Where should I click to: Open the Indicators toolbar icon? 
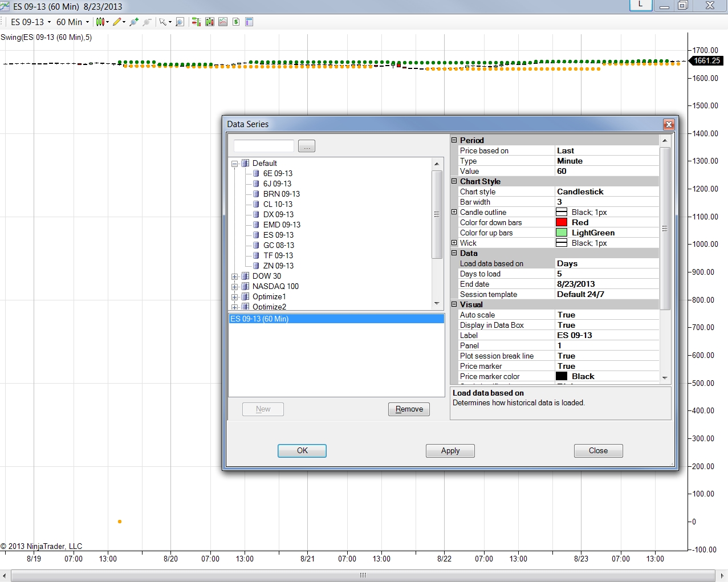(223, 22)
